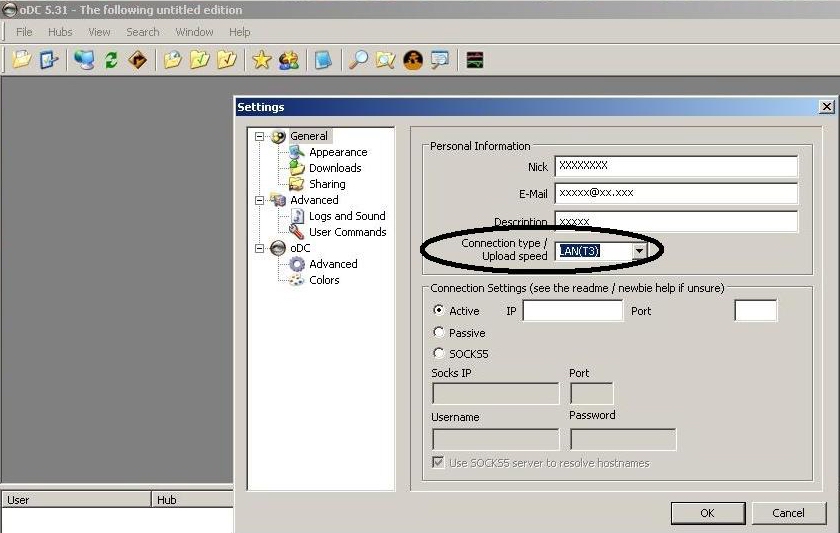Click the window-with-magnifier toolbar icon

pos(440,59)
